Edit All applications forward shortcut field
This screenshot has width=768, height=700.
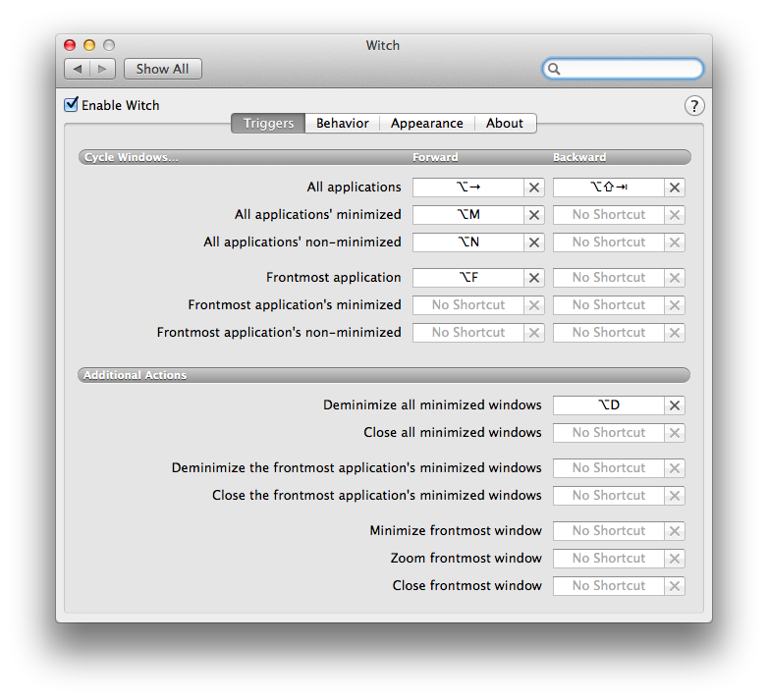(468, 188)
